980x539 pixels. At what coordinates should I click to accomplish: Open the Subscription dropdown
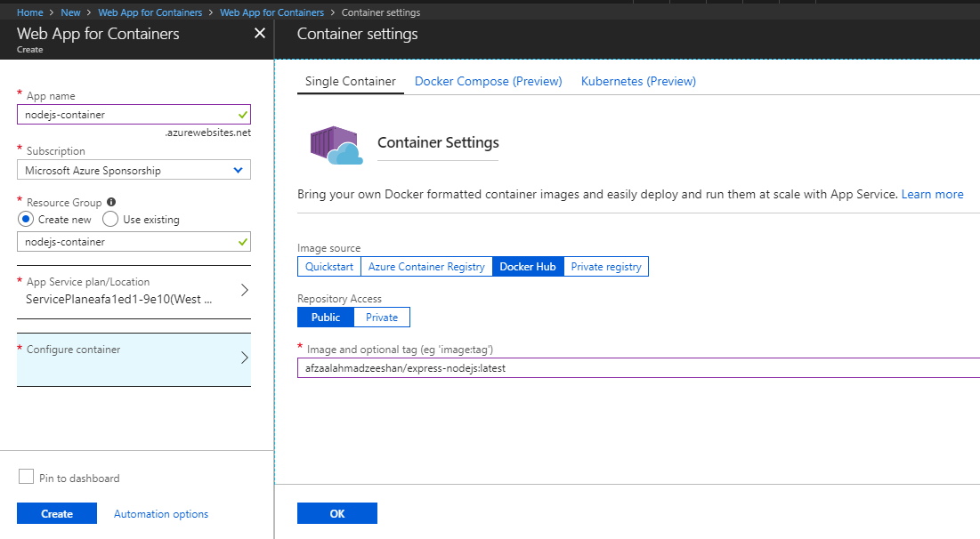point(134,170)
